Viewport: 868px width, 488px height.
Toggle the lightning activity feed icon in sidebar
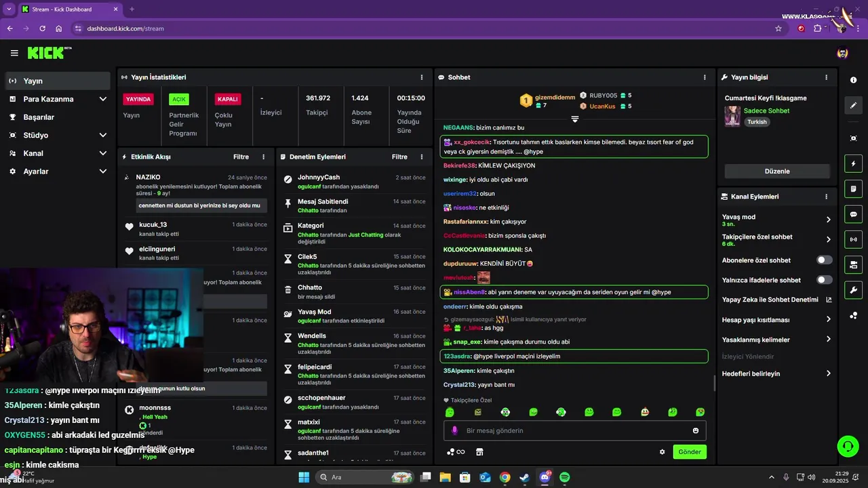point(853,163)
